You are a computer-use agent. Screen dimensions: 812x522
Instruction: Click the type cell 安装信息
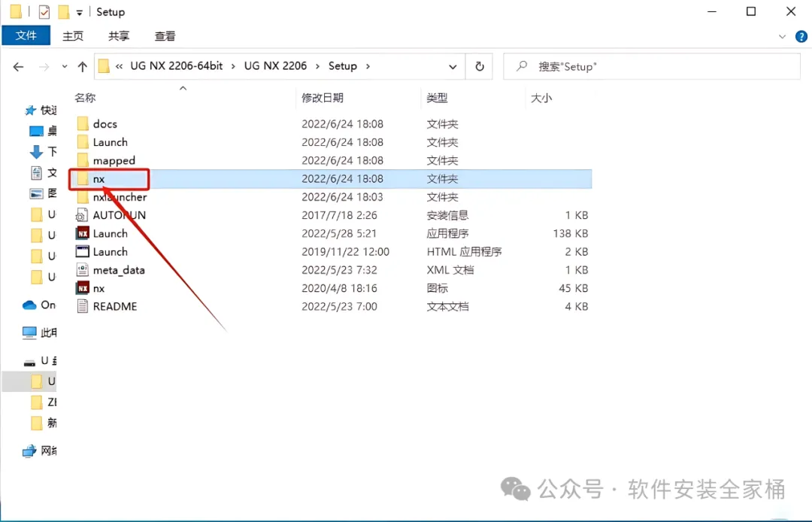point(447,215)
